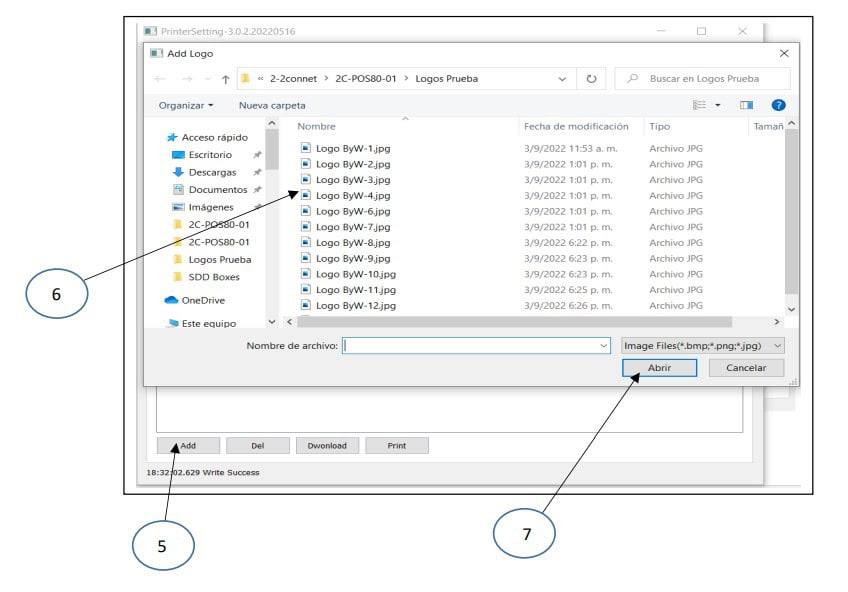
Task: Click the Refresh folder icon
Action: [x=592, y=79]
